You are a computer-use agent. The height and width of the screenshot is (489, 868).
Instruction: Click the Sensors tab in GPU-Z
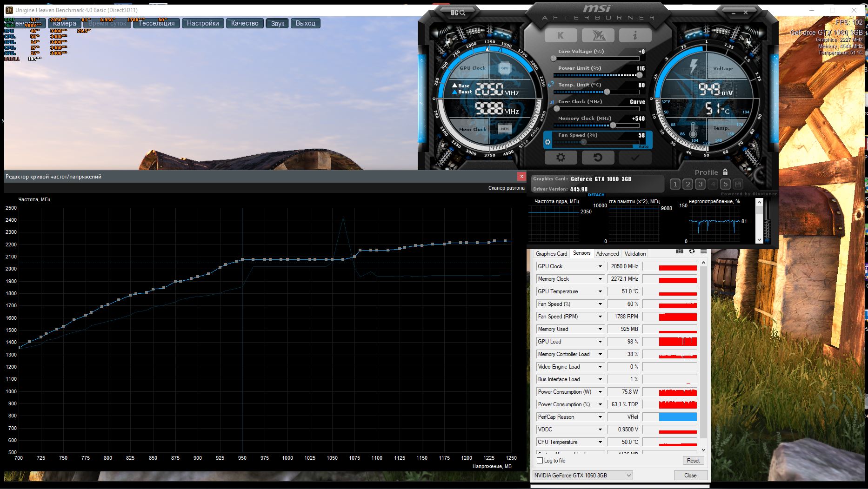581,253
